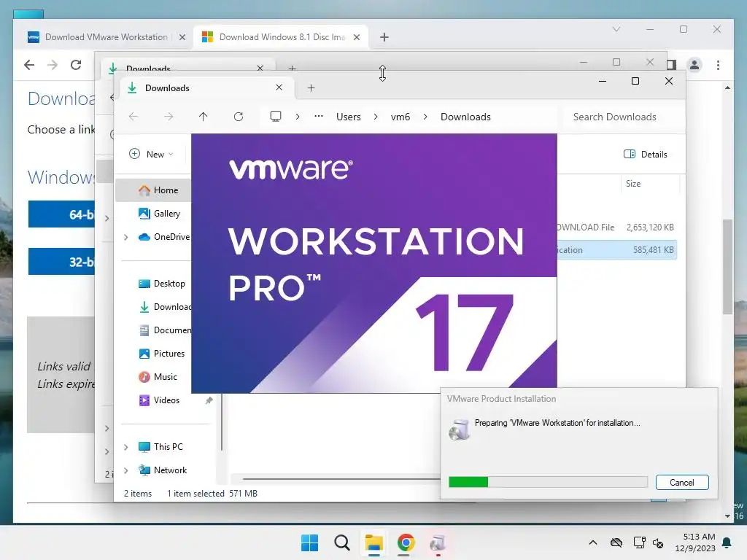Screen dimensions: 747x560
Task: Click the PC icon in the address bar
Action: (275, 117)
